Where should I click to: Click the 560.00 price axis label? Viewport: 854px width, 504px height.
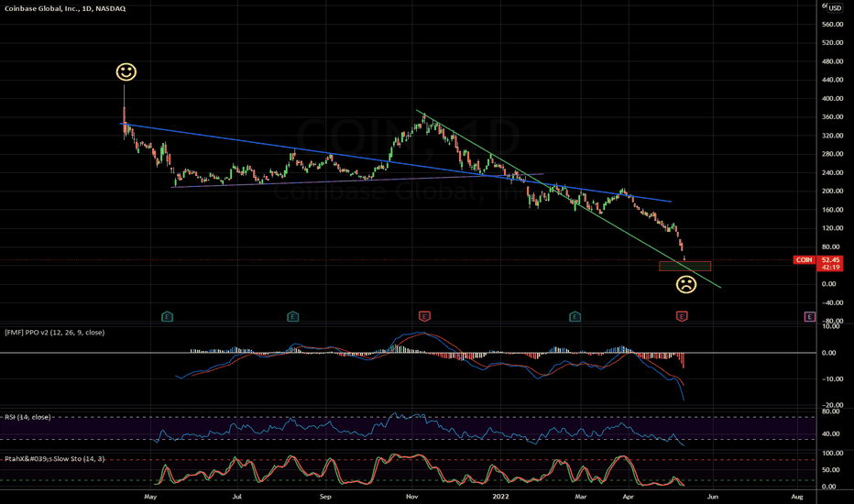click(832, 25)
